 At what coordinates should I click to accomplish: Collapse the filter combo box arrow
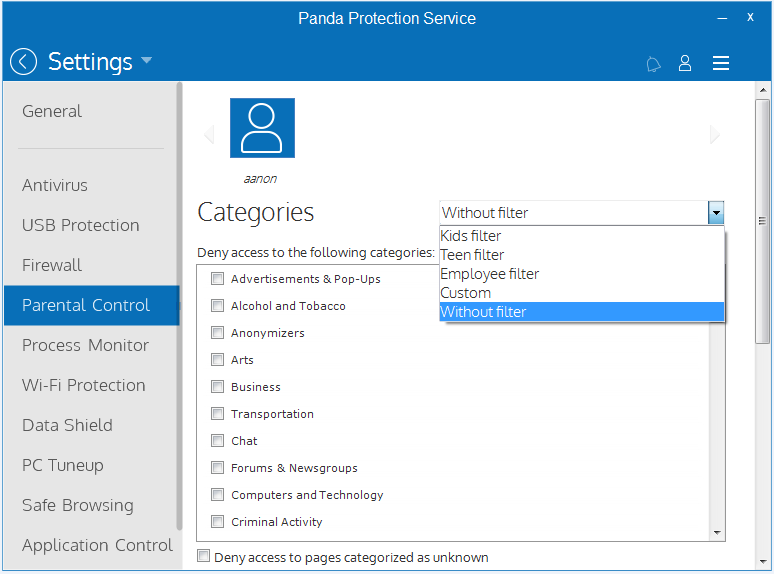(716, 213)
